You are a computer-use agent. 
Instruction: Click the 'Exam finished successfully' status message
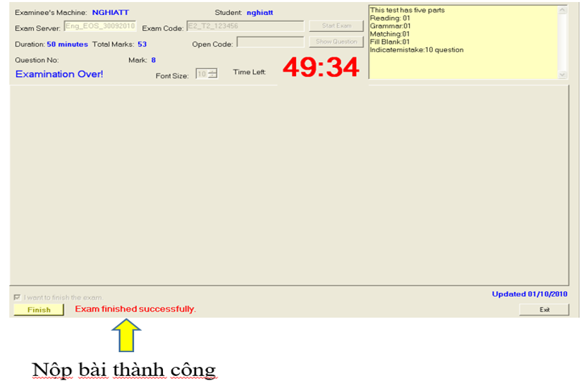coord(135,309)
